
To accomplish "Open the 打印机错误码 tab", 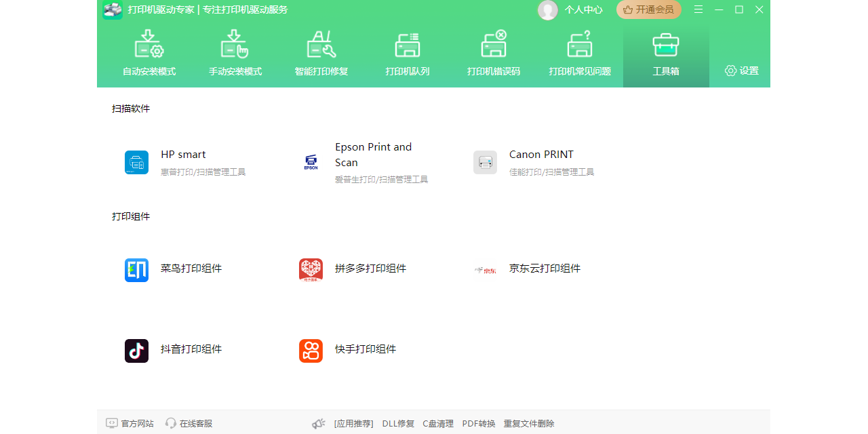I will coord(494,54).
